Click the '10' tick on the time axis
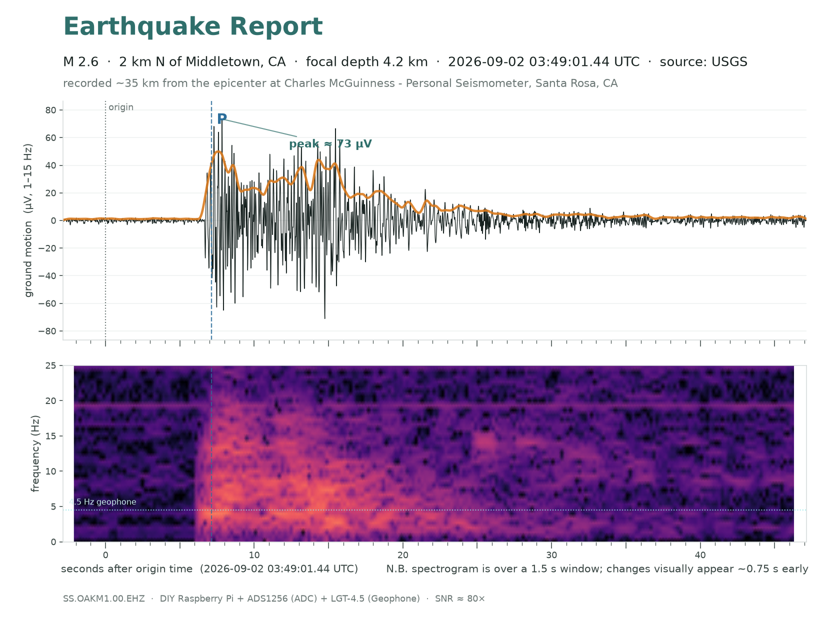This screenshot has height=630, width=840. pyautogui.click(x=254, y=555)
